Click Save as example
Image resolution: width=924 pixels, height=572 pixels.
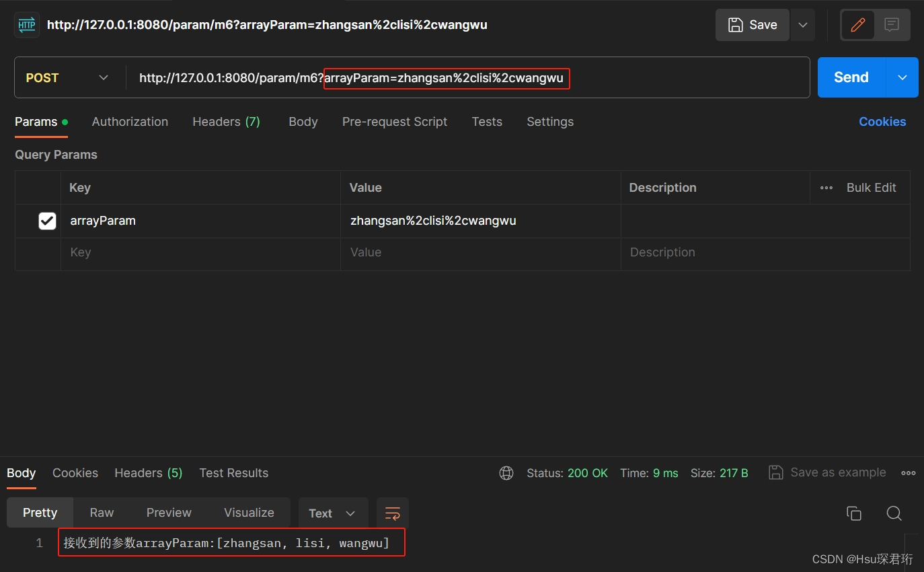tap(838, 472)
